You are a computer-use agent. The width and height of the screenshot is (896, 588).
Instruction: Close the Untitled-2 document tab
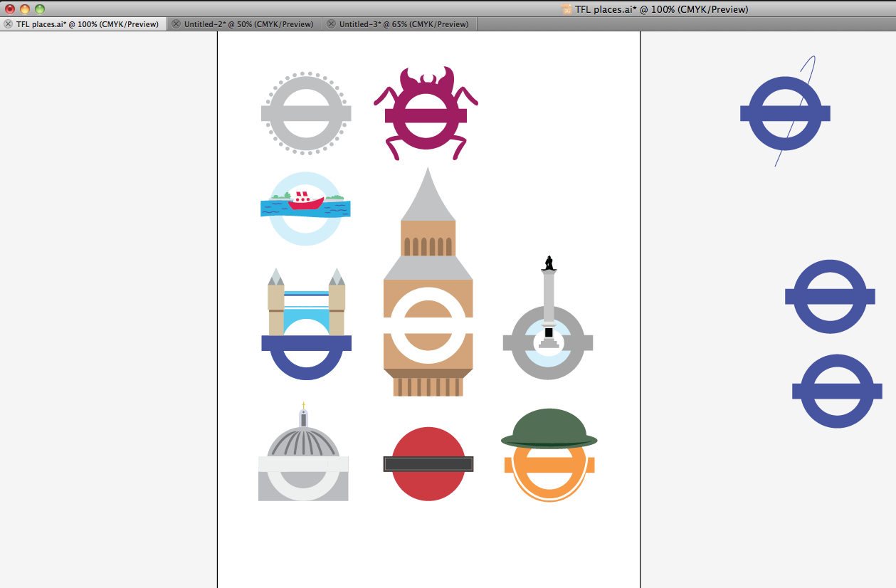click(175, 23)
